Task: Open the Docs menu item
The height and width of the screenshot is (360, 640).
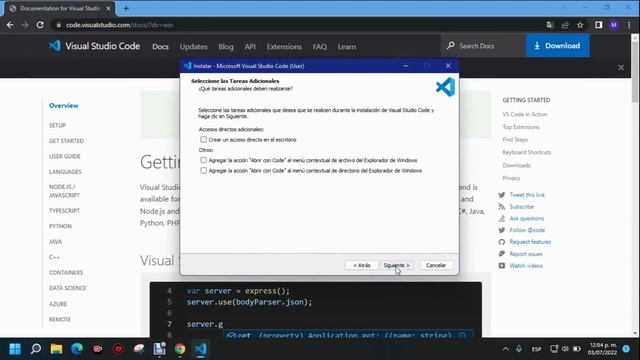Action: [160, 47]
